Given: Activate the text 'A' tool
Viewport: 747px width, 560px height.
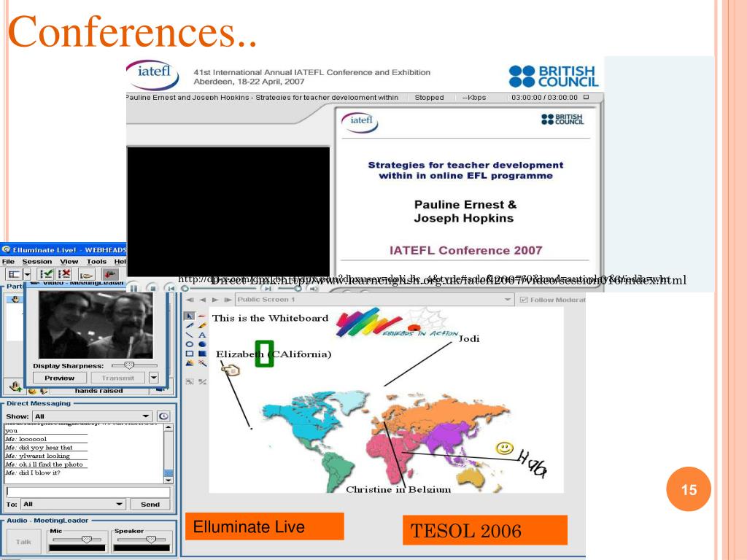Looking at the screenshot, I should click(203, 335).
